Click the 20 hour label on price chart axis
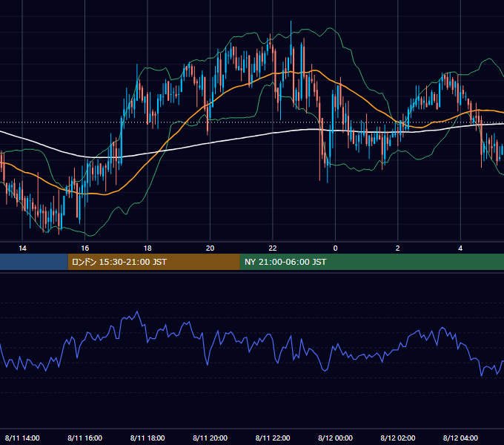This screenshot has height=445, width=504. (210, 248)
